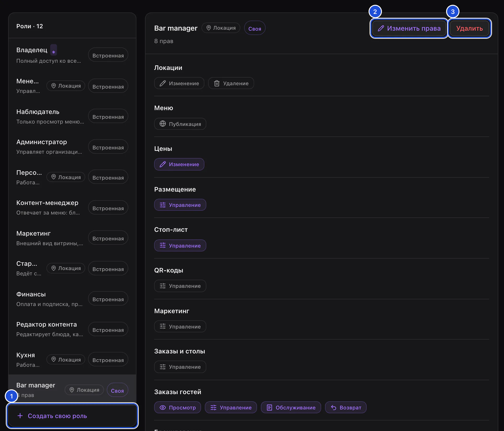Toggle Стоп-лист Управление permission chip
Screen dimensions: 504x431
click(180, 246)
